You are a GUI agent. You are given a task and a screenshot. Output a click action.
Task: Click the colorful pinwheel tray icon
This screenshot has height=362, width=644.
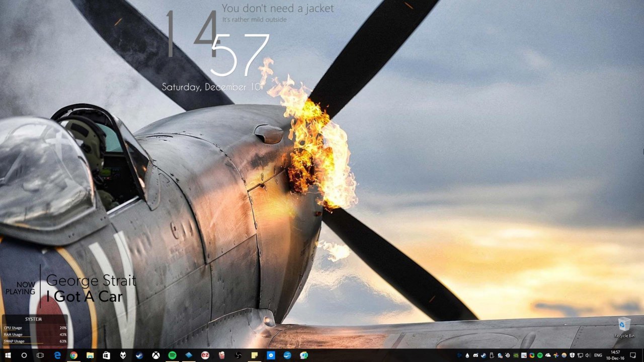(556, 355)
